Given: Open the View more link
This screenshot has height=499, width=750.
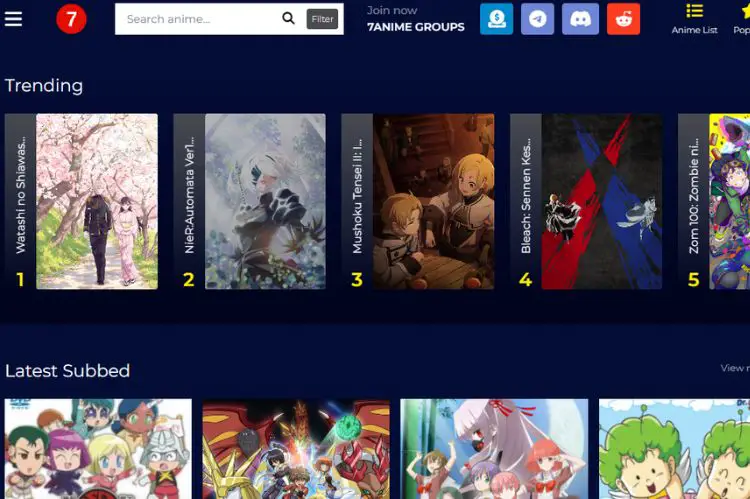Looking at the screenshot, I should click(735, 368).
